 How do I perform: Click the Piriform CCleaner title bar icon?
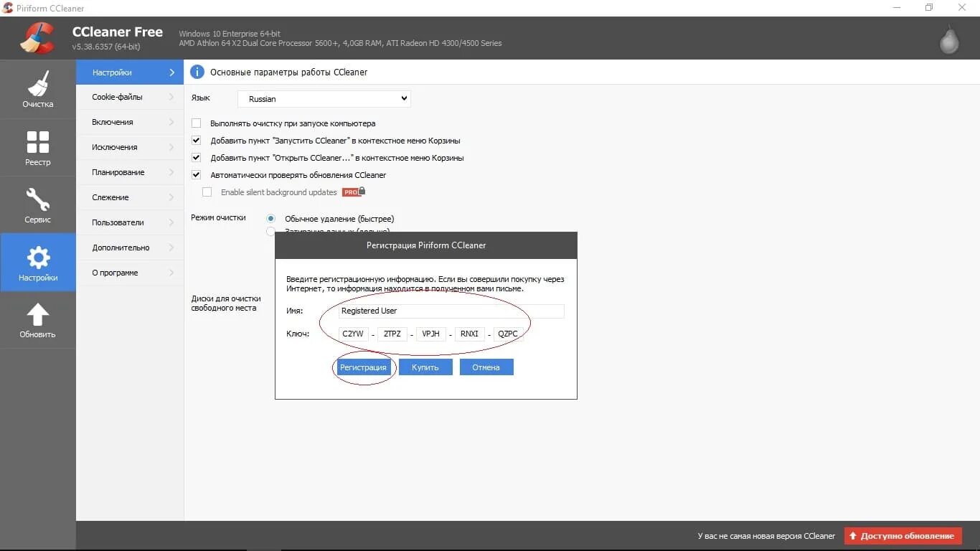7,8
